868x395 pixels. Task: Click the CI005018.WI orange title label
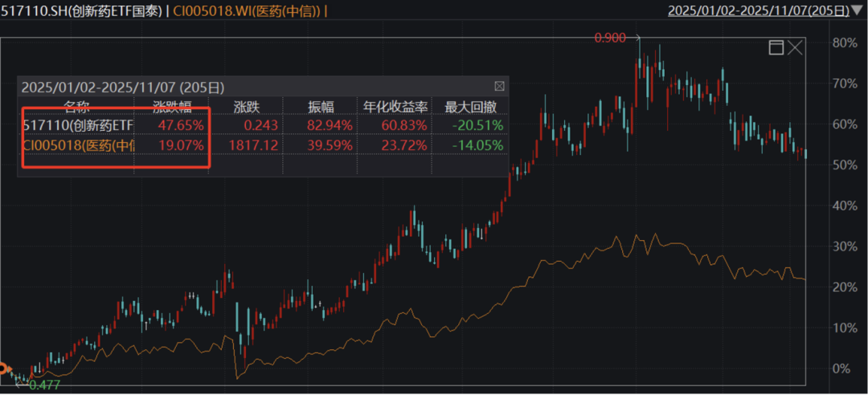pyautogui.click(x=251, y=11)
